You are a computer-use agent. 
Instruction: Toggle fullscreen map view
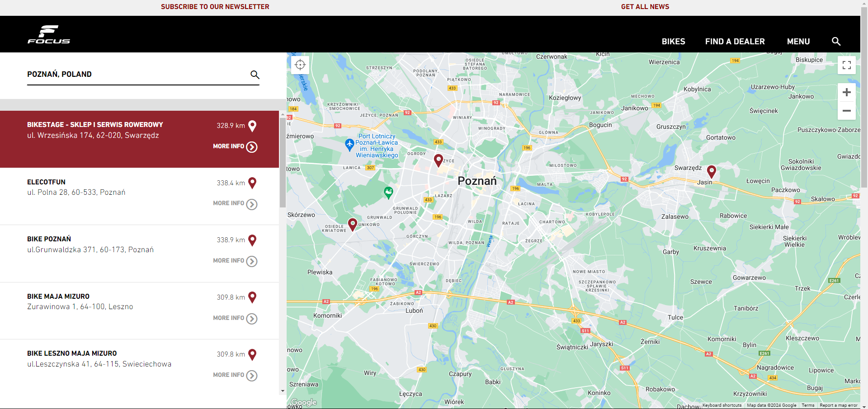pyautogui.click(x=847, y=65)
